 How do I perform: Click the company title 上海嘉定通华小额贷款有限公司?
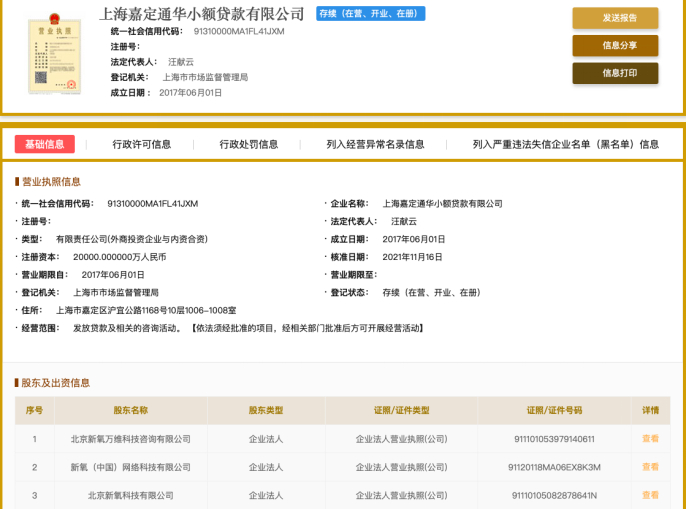click(201, 14)
